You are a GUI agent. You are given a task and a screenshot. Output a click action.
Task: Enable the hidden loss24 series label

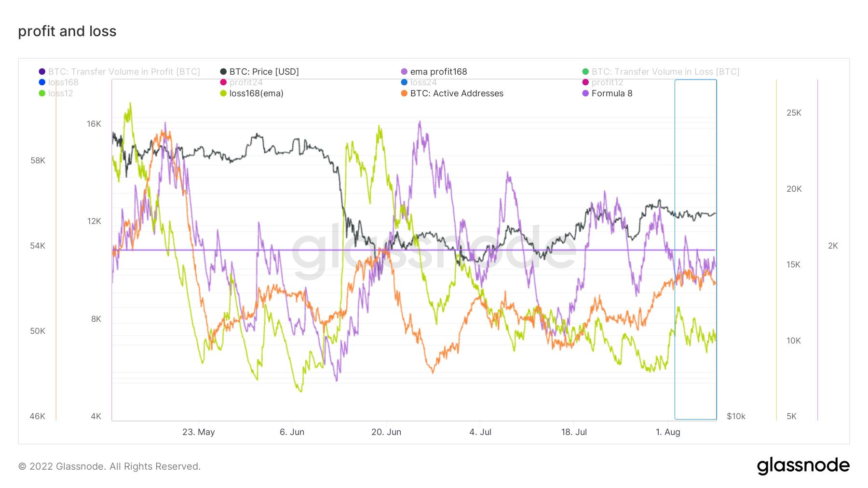(423, 82)
